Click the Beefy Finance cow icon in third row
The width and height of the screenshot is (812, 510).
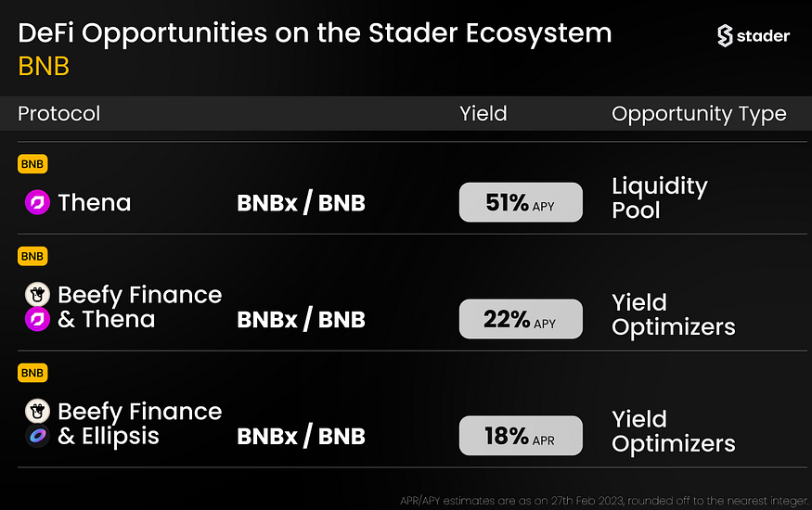[37, 411]
